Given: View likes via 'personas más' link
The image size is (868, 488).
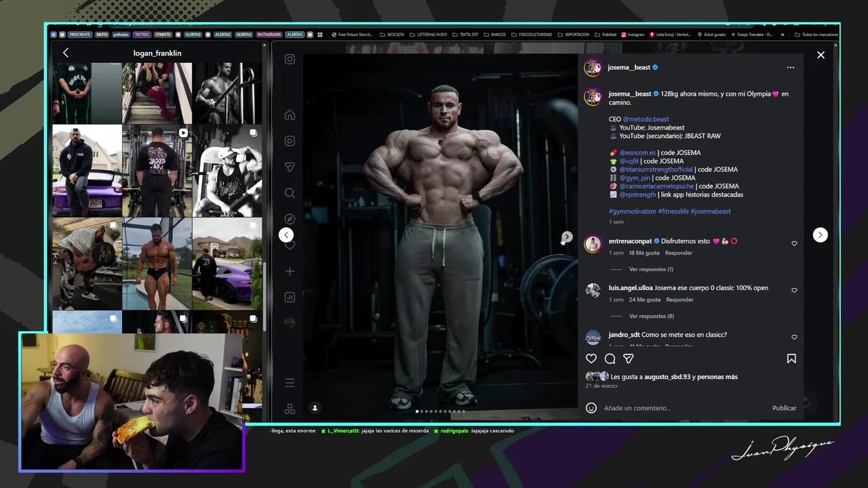Looking at the screenshot, I should point(717,377).
